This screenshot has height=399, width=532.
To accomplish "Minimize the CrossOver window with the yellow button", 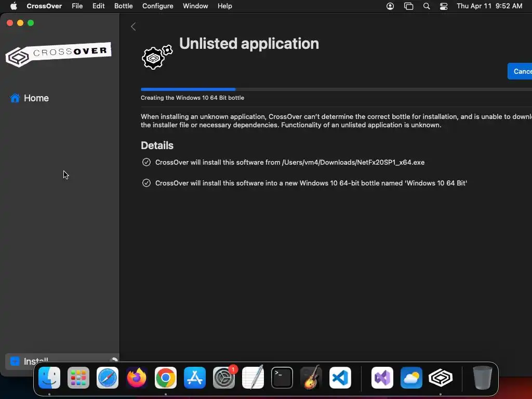I will point(20,23).
